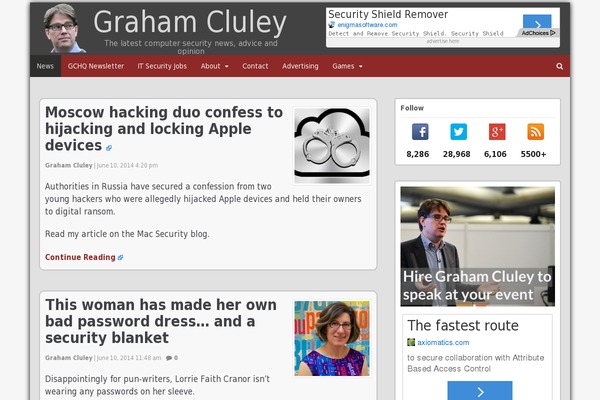
Task: Open the site search magnifier icon
Action: (x=559, y=66)
